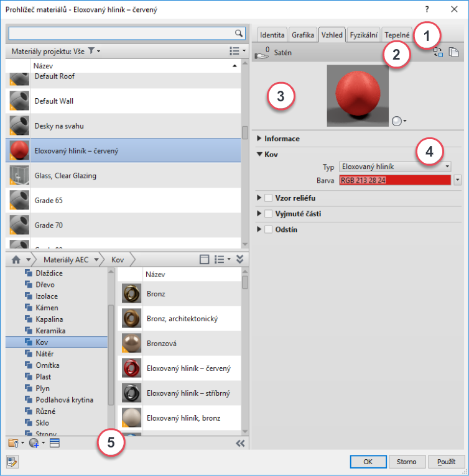The height and width of the screenshot is (476, 469).
Task: Click the red Barva RGB 213 28 24 swatch
Action: 395,180
